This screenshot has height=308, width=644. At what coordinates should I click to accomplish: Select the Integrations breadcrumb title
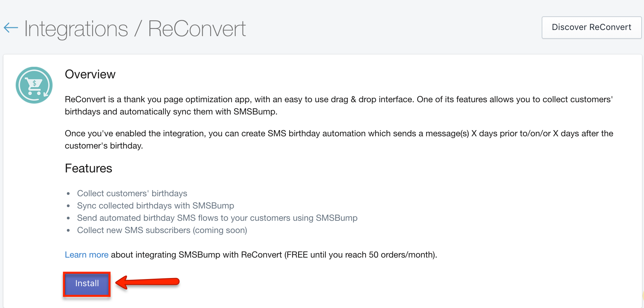[x=76, y=29]
